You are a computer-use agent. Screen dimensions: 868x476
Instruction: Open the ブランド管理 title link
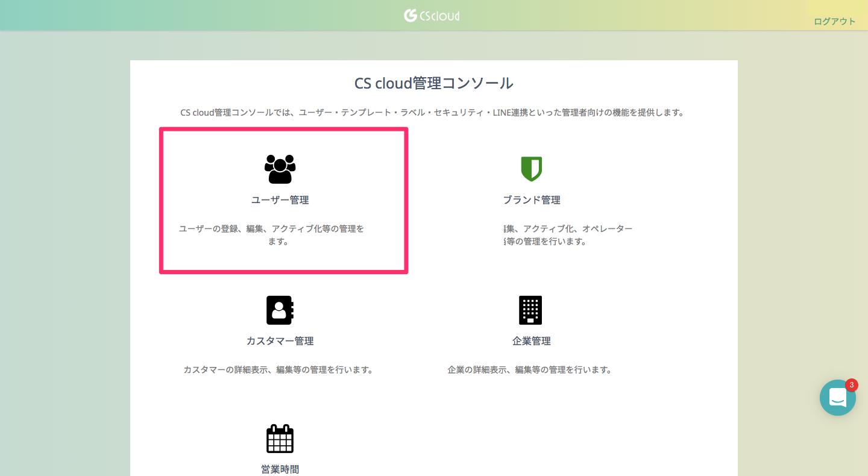click(x=532, y=200)
